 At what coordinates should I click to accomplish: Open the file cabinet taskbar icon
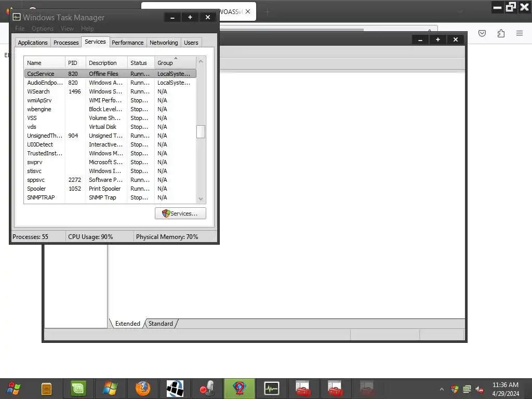(x=46, y=389)
